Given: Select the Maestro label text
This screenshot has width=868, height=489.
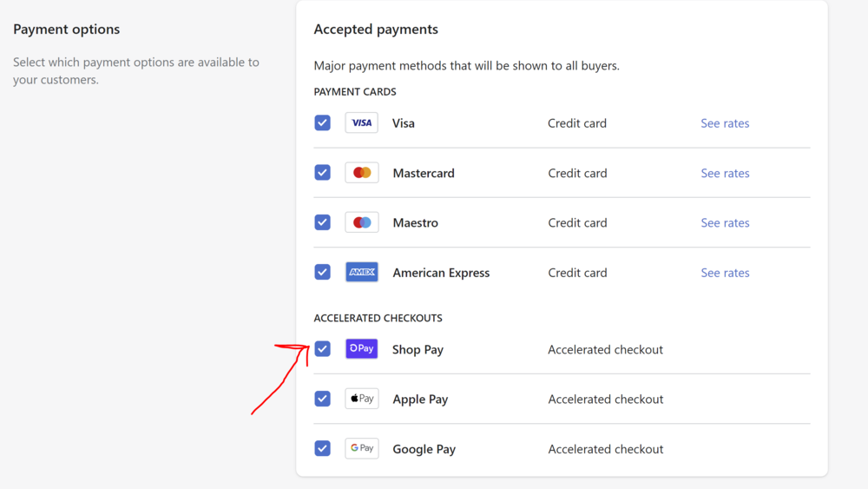Looking at the screenshot, I should pos(415,222).
